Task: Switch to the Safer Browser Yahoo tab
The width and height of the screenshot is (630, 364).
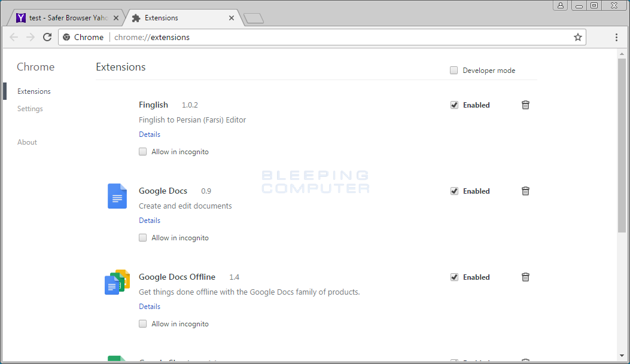Action: (x=66, y=17)
